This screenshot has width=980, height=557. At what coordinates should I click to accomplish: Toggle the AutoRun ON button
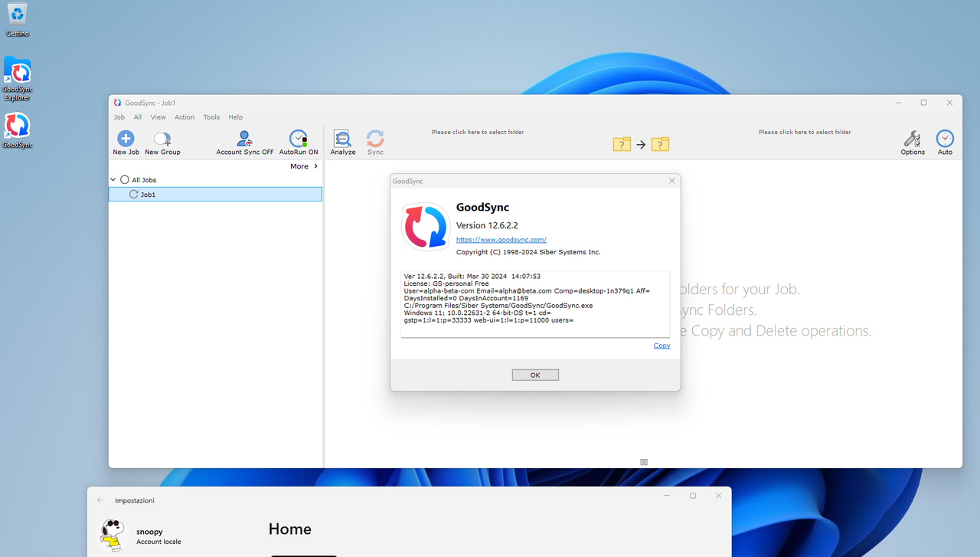point(299,143)
